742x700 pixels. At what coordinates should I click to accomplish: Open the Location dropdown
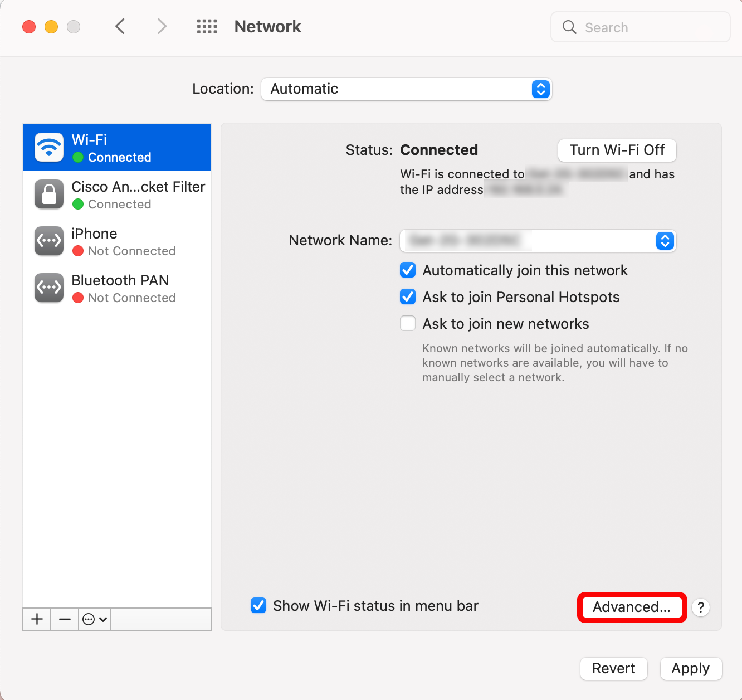click(x=406, y=89)
